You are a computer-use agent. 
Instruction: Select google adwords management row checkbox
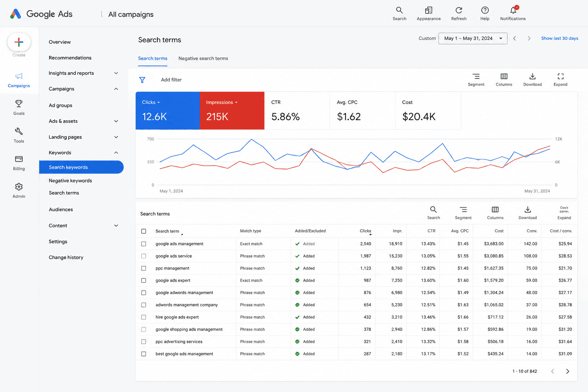(144, 293)
